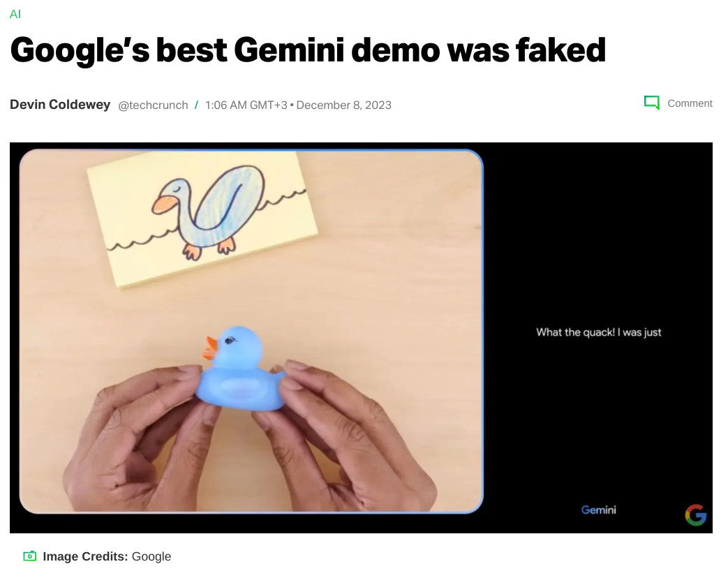Screen dimensions: 728x578
Task: Click the Google G logo in image
Action: point(695,515)
